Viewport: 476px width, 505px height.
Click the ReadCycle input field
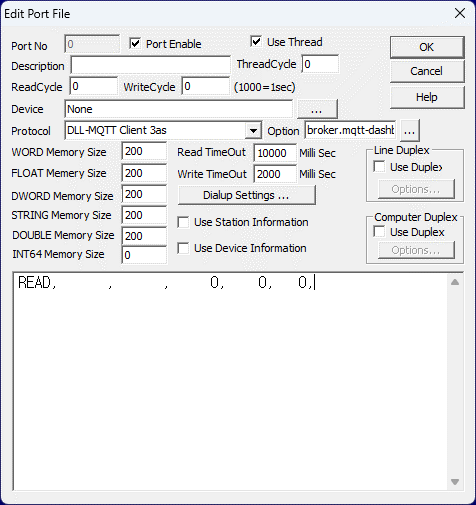(94, 86)
